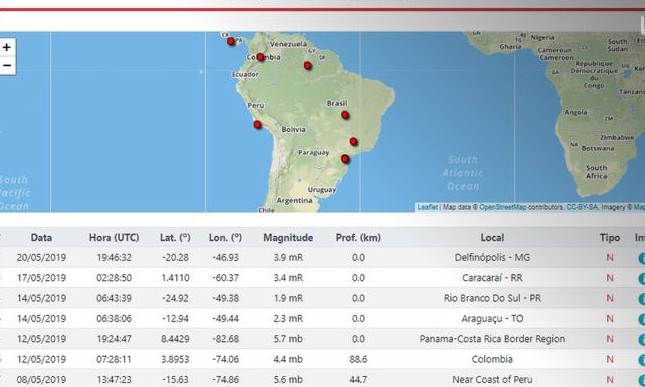Screen dimensions: 645x387
Task: Select the magnitude value 2.3 mR
Action: click(x=288, y=318)
